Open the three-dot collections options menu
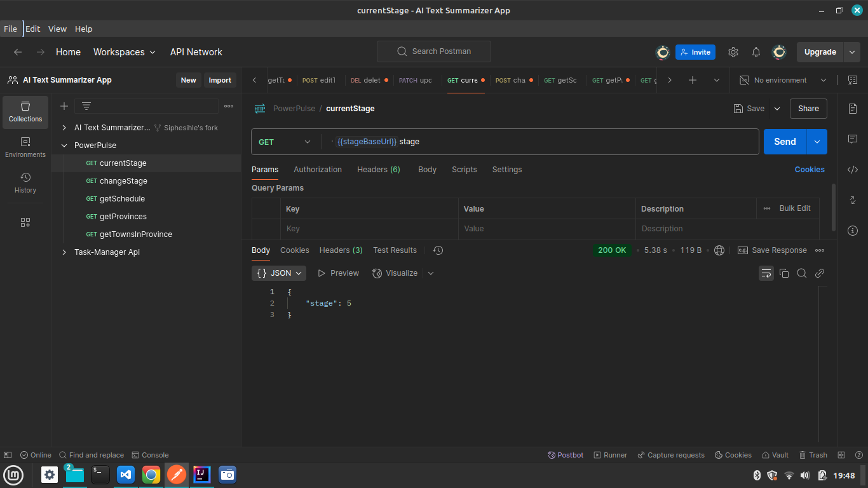Image resolution: width=868 pixels, height=488 pixels. tap(229, 106)
